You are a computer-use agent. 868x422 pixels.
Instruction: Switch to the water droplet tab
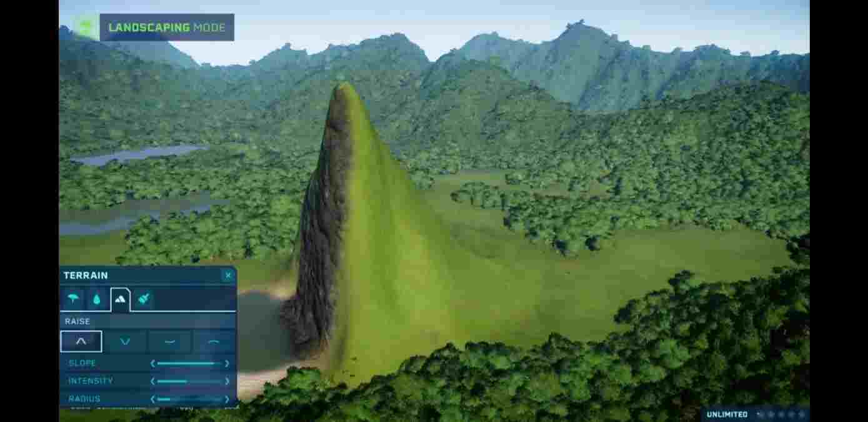click(97, 299)
